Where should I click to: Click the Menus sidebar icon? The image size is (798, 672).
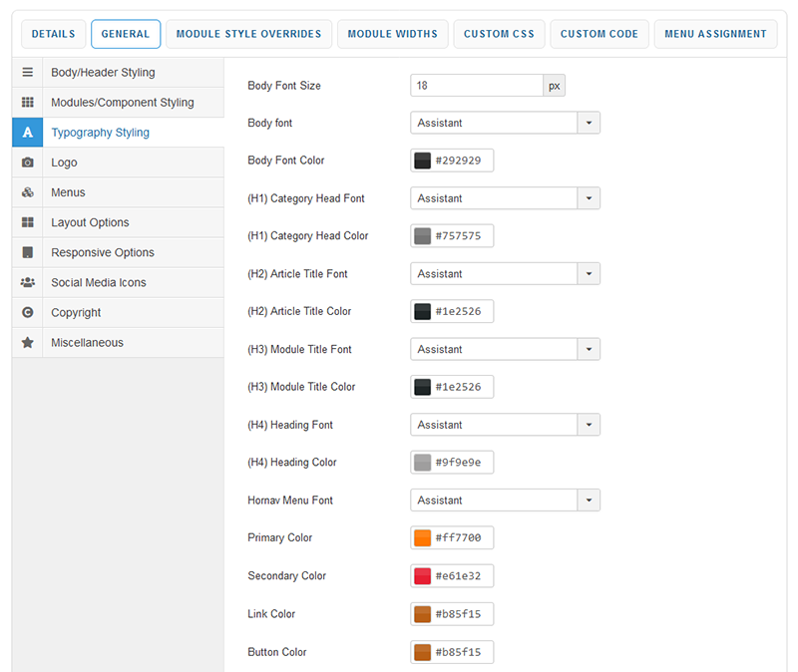(28, 192)
